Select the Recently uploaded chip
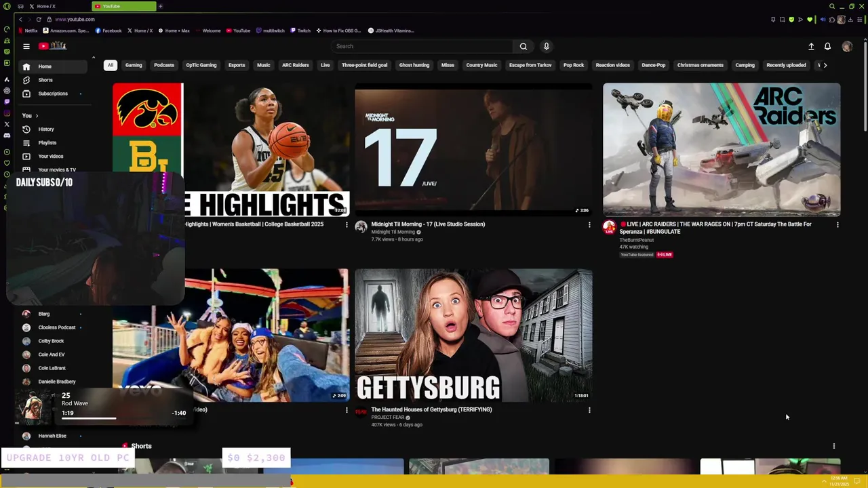This screenshot has height=488, width=868. coord(786,65)
